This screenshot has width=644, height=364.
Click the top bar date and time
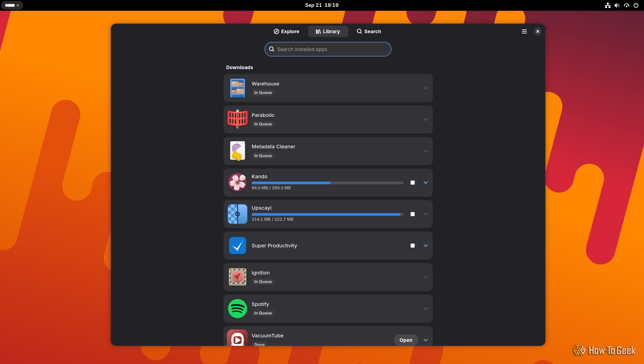pyautogui.click(x=322, y=5)
